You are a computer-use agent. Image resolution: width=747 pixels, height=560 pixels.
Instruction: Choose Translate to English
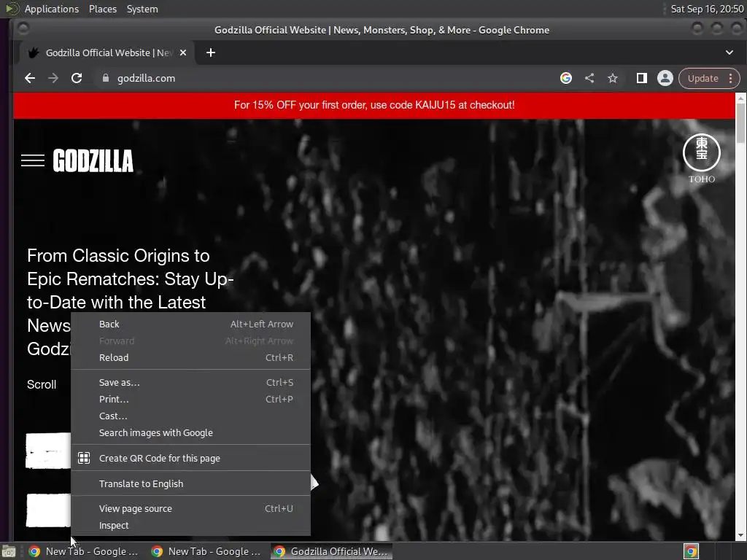190,484
